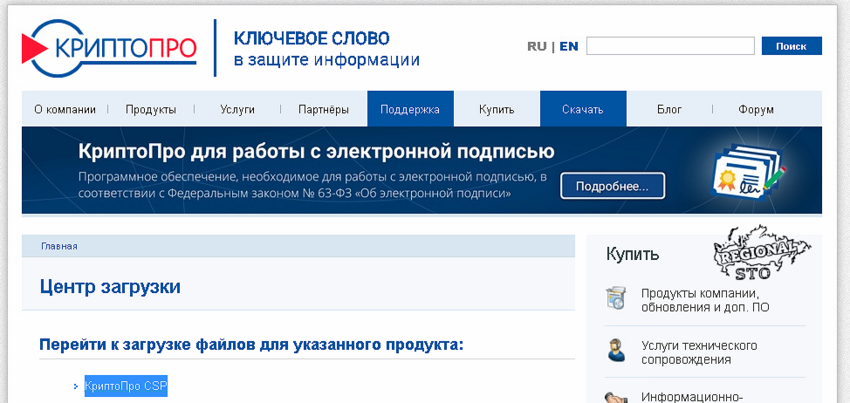Open the Купить menu item
This screenshot has width=850, height=403.
tap(497, 110)
